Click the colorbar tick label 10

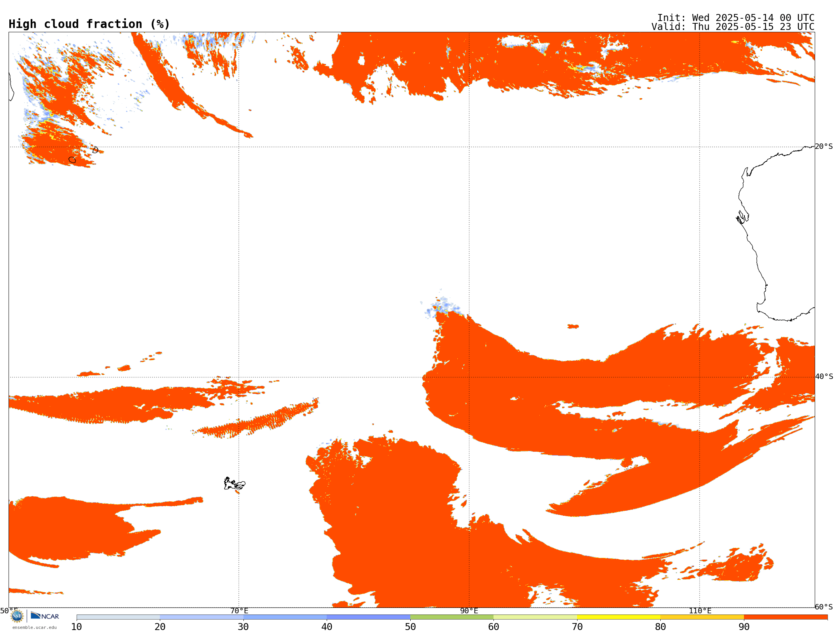[x=77, y=627]
